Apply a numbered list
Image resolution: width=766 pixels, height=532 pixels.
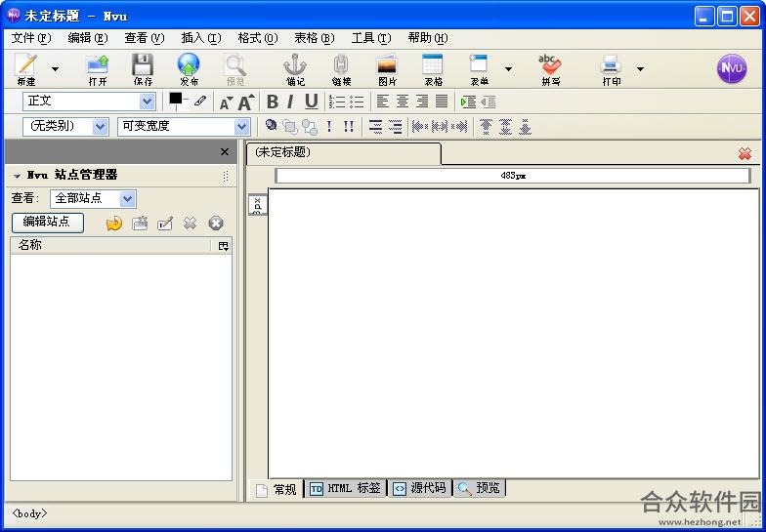(336, 102)
